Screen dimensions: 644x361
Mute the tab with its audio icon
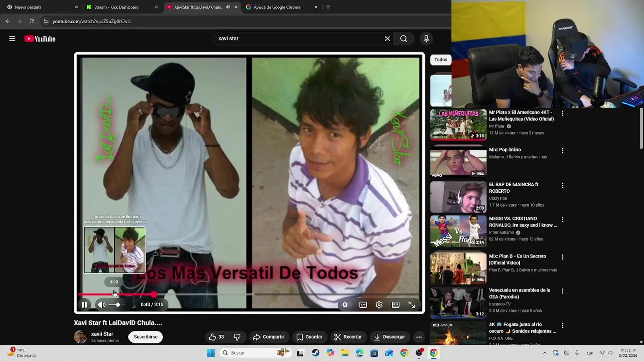click(x=228, y=7)
